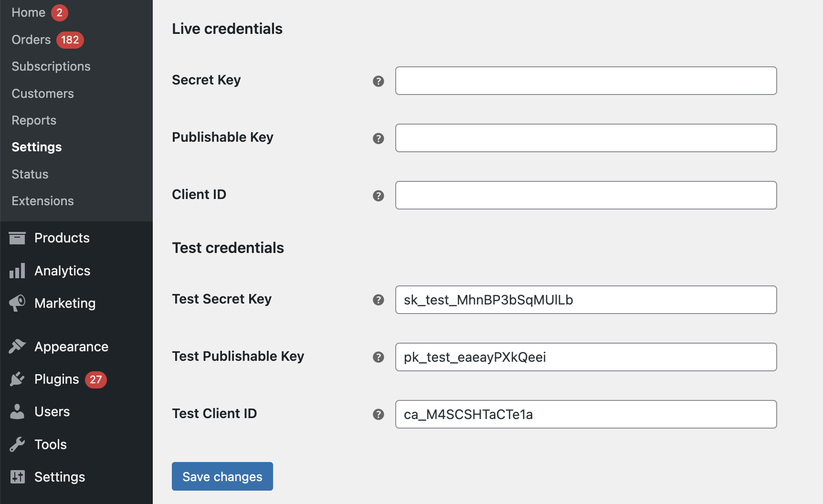Click the Settings sliders icon in sidebar
The image size is (823, 504).
coord(17,477)
